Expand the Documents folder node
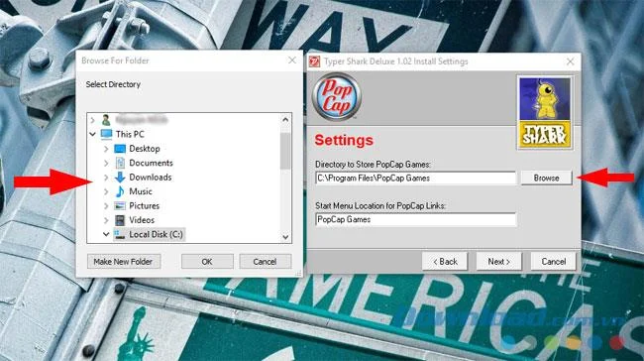The width and height of the screenshot is (644, 361). point(106,164)
